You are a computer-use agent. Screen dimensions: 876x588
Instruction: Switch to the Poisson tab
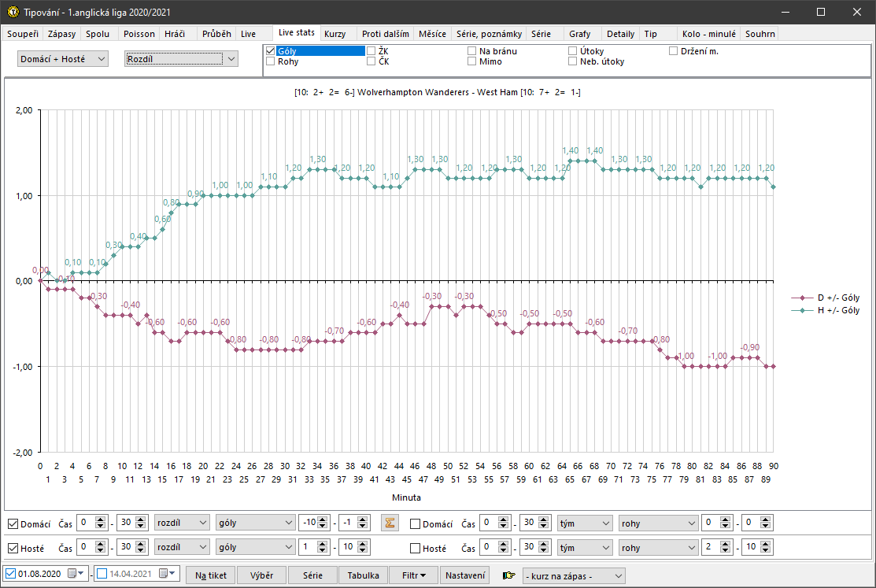[x=139, y=34]
